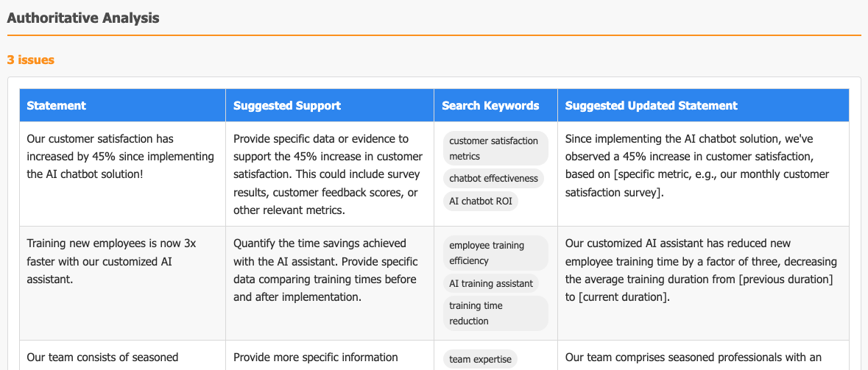Image resolution: width=868 pixels, height=370 pixels.
Task: Click the '3 issues' count label
Action: tap(31, 60)
